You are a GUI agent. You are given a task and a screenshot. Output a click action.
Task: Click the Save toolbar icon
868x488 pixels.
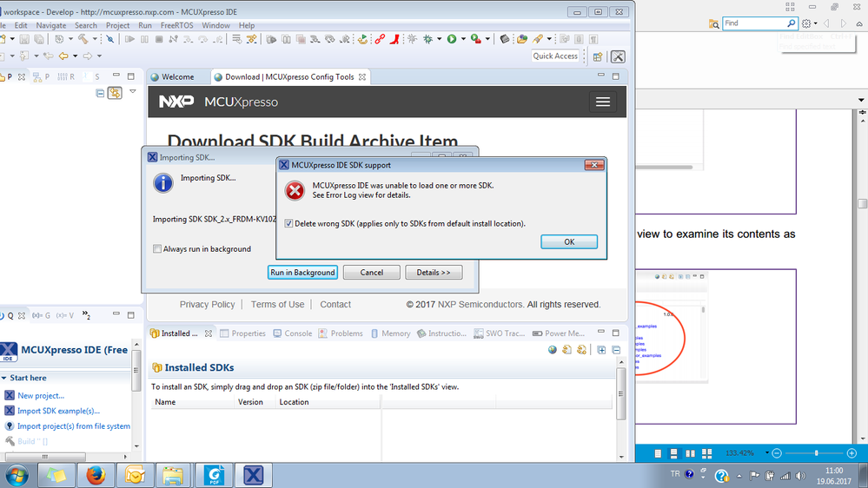[24, 39]
